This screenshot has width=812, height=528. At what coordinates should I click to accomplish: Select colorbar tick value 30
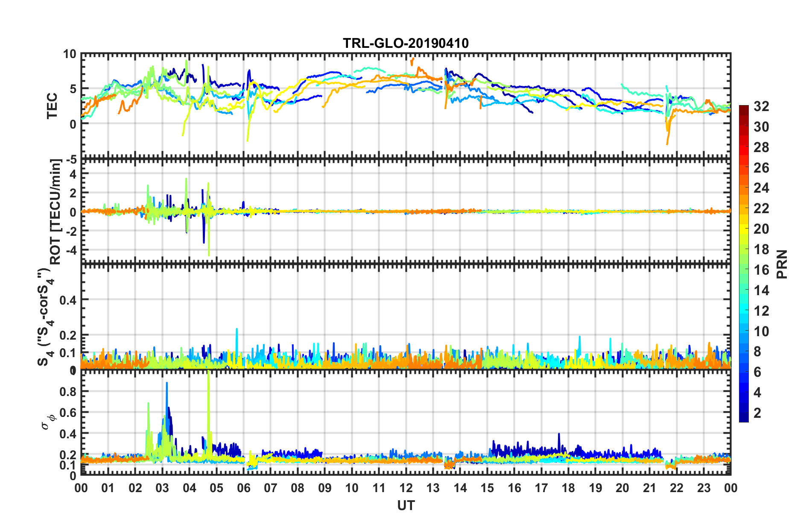[x=761, y=127]
